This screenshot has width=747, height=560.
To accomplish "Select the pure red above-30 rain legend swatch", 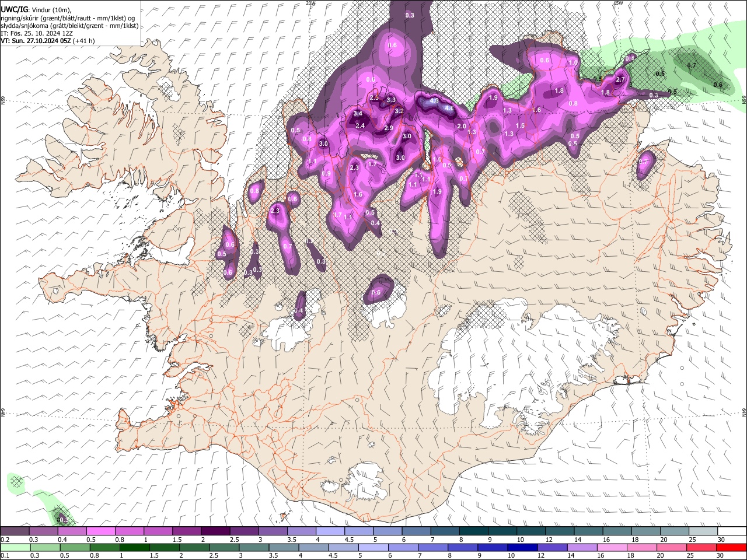I will 731,547.
